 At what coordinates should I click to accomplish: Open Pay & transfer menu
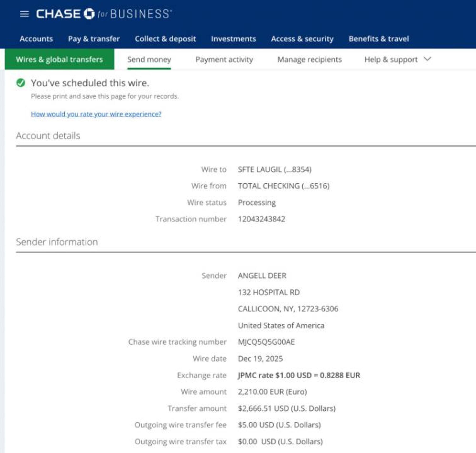click(x=94, y=39)
